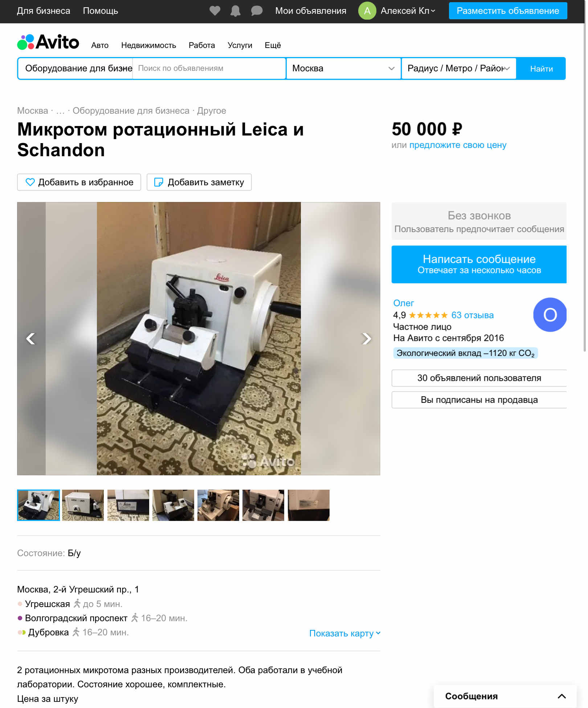Click Алексей's green profile avatar
Viewport: 588px width, 708px height.
(x=368, y=11)
